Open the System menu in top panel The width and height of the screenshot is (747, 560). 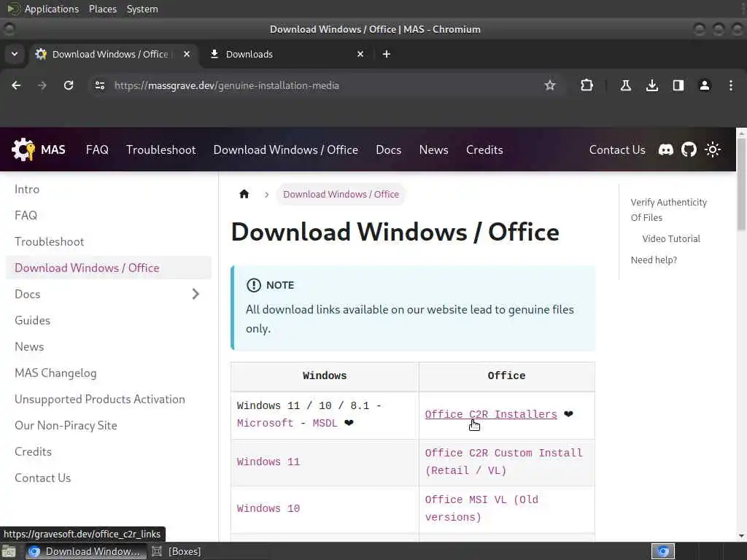(x=142, y=9)
